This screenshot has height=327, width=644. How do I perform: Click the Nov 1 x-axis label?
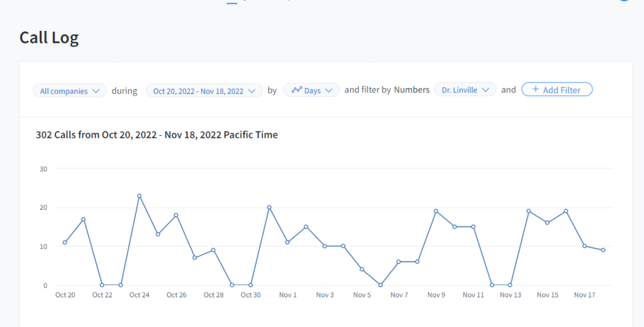point(287,295)
